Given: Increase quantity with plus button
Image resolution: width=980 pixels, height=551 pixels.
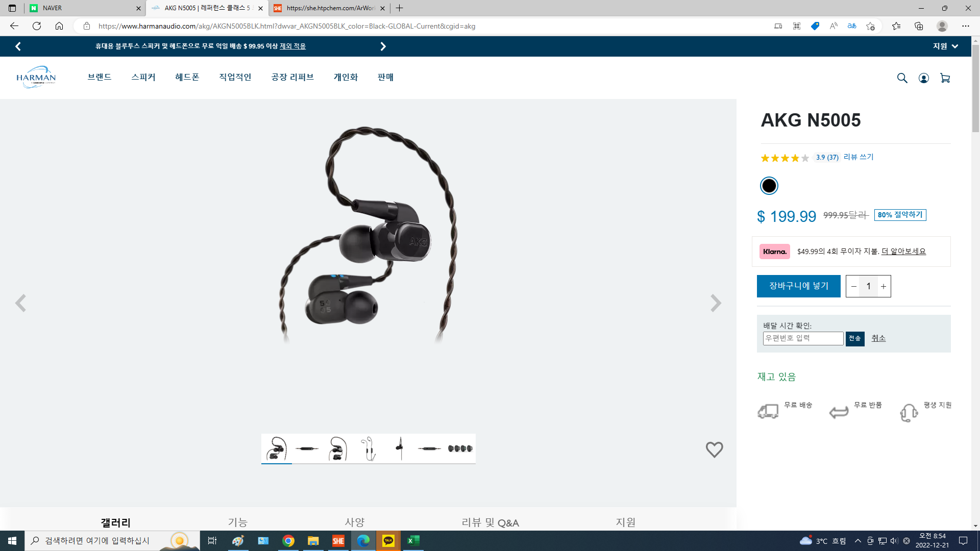Looking at the screenshot, I should (x=884, y=286).
